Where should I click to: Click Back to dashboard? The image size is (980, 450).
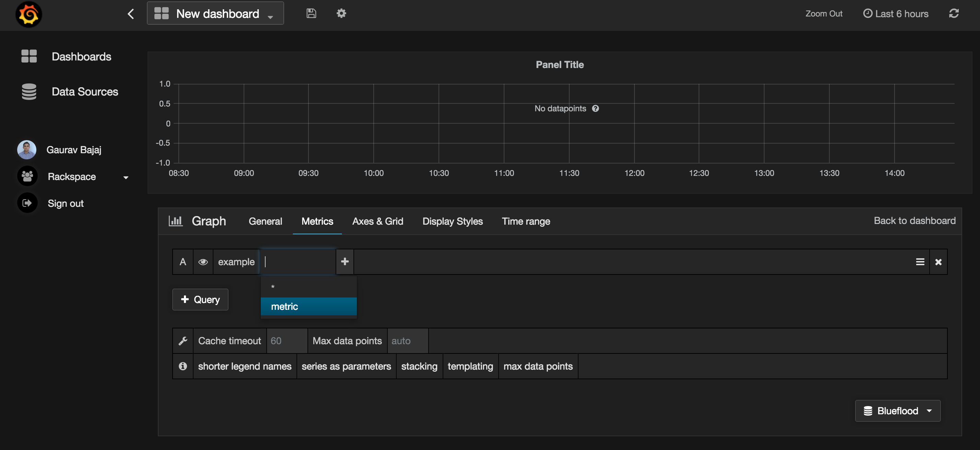914,221
